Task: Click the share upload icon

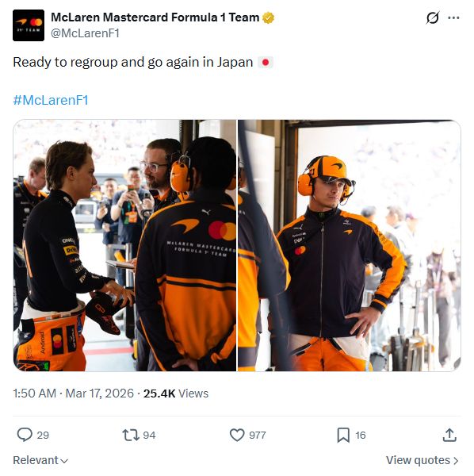Action: coord(449,435)
